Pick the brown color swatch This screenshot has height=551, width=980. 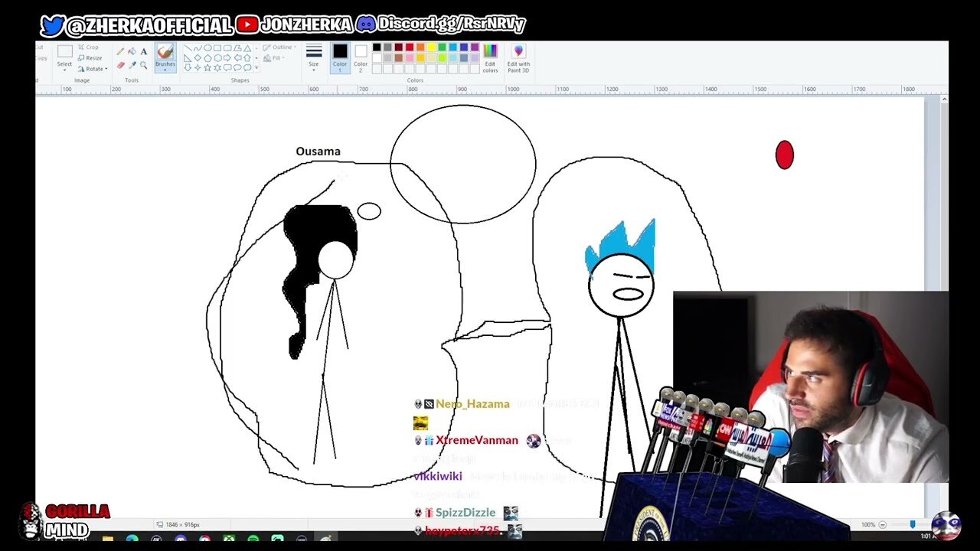tap(399, 57)
